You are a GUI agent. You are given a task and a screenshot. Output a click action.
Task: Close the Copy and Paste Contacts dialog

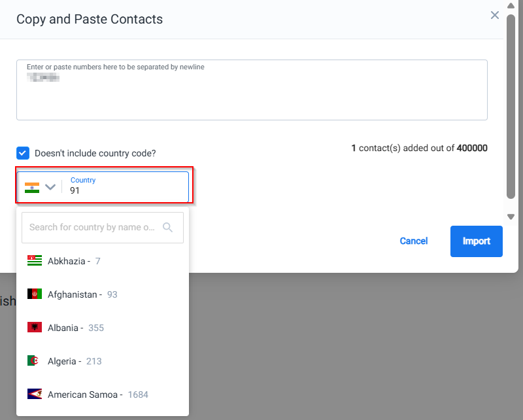click(495, 15)
